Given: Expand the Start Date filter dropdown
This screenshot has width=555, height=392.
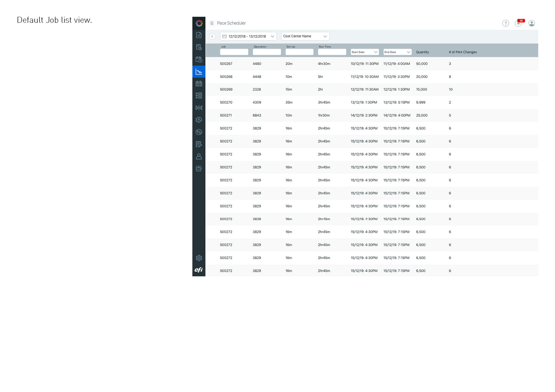Looking at the screenshot, I should coord(365,52).
